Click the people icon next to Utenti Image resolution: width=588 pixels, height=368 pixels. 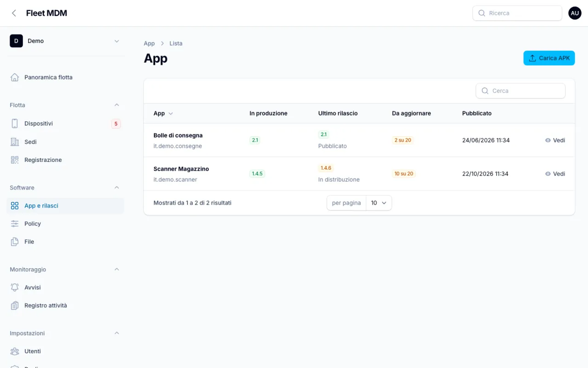click(15, 351)
